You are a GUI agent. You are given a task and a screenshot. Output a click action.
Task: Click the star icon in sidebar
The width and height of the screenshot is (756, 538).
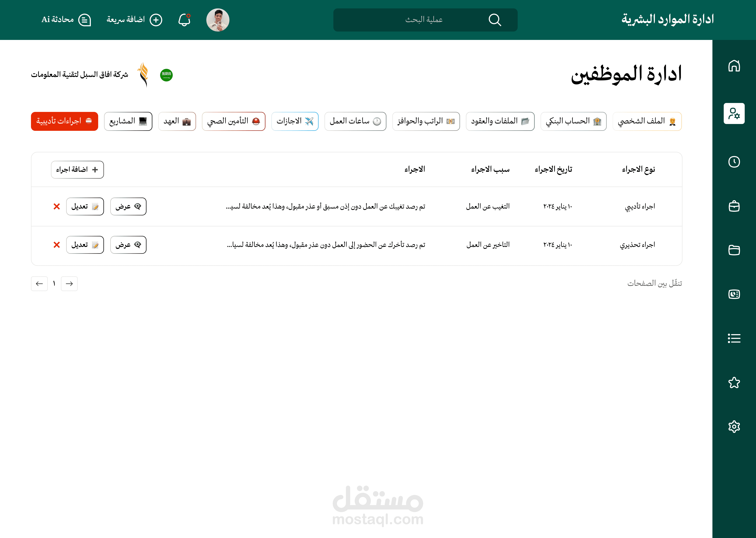tap(734, 383)
